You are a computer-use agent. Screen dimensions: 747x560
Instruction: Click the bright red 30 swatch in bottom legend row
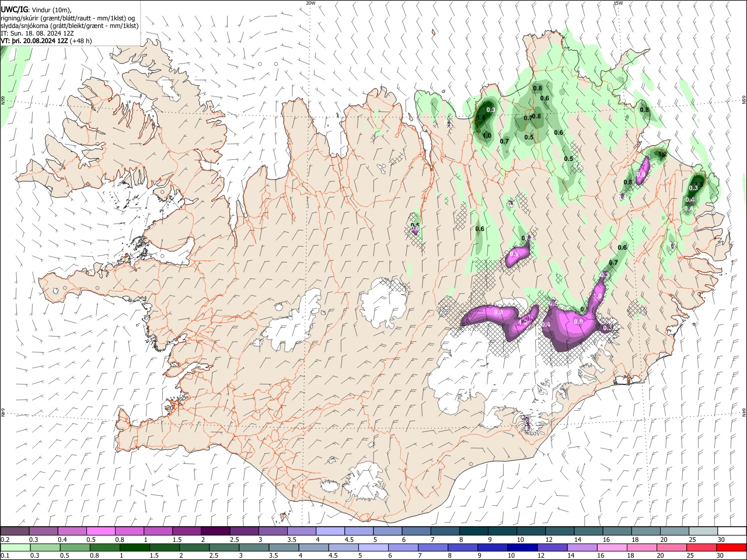(731, 547)
